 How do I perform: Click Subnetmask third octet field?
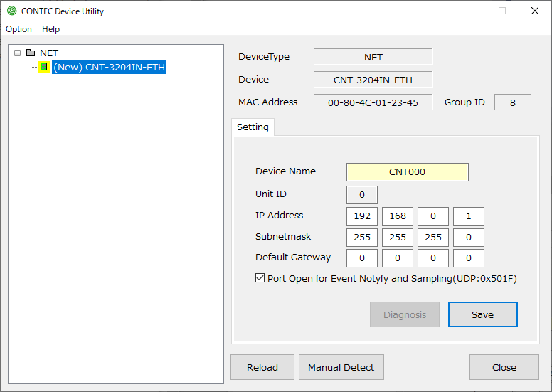point(433,238)
